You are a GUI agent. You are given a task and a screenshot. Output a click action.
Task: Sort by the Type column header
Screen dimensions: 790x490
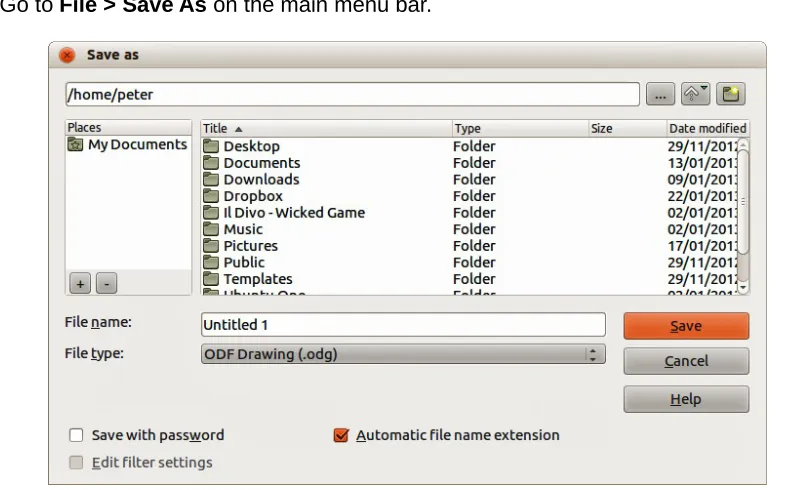[520, 128]
